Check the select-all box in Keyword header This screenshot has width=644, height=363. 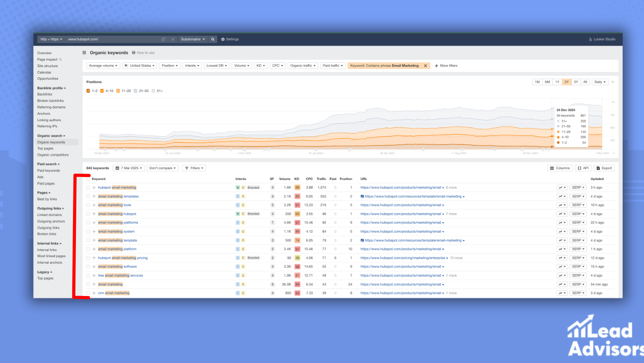(x=88, y=179)
